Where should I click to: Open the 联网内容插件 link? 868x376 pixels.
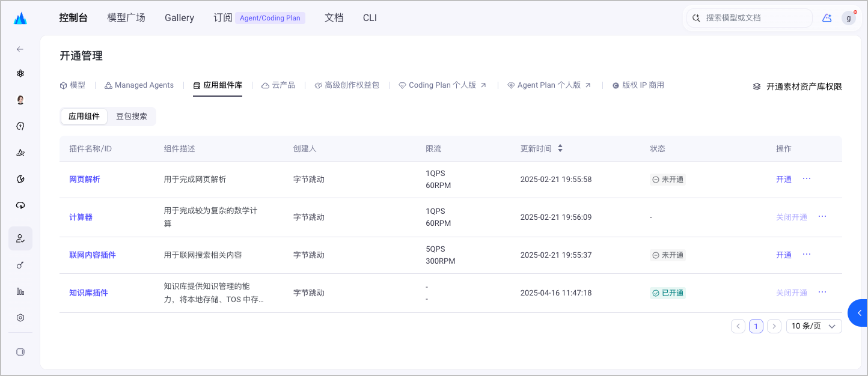[93, 255]
